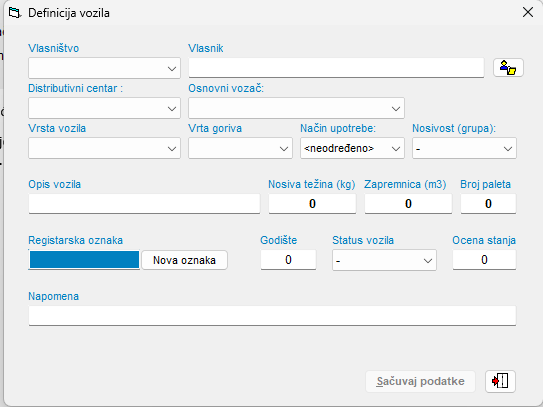The image size is (543, 407).
Task: Open the Vlasništvo dropdown
Action: pyautogui.click(x=104, y=68)
